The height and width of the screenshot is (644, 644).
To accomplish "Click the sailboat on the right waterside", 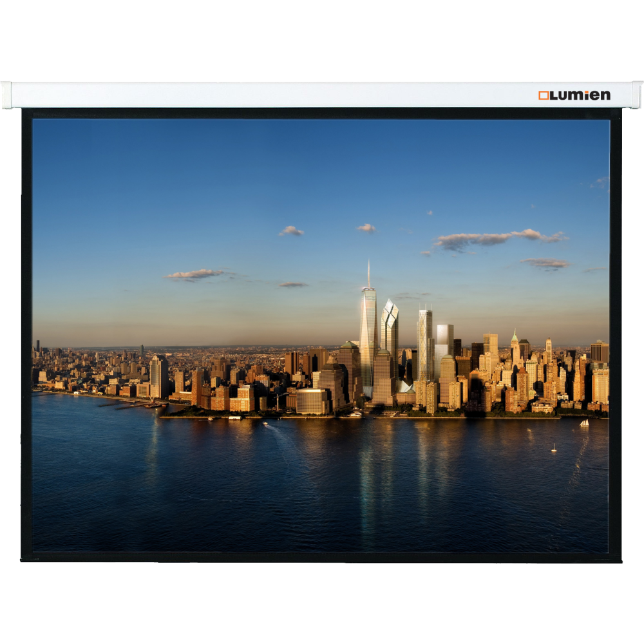I will pyautogui.click(x=585, y=422).
